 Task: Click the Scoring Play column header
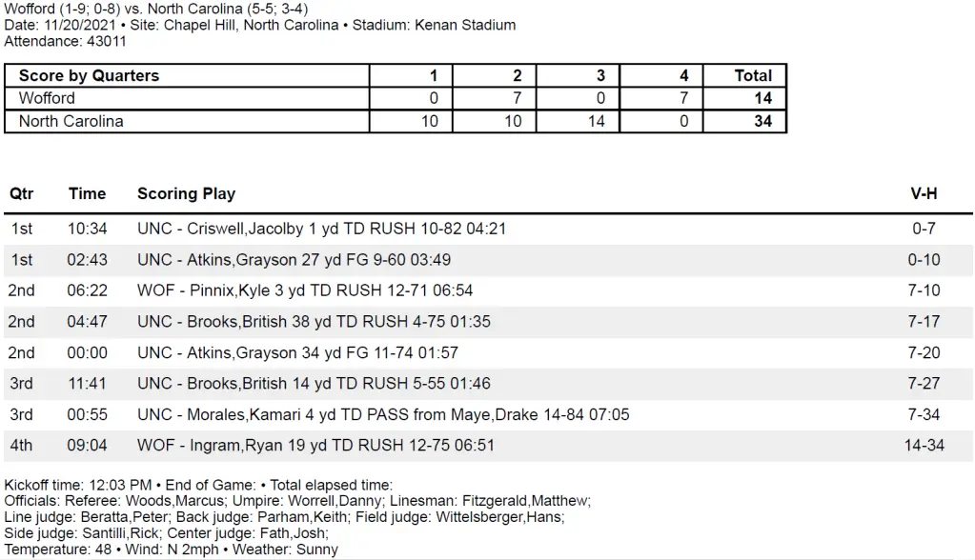pos(186,193)
